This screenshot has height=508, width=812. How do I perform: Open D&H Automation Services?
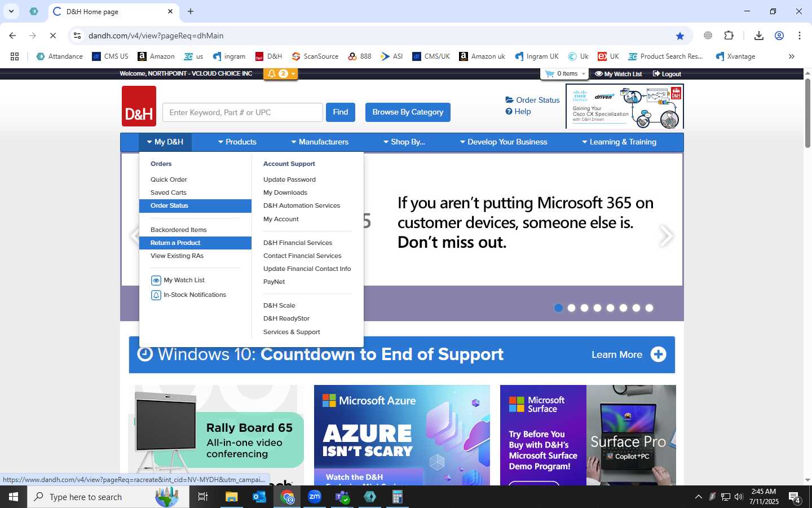pyautogui.click(x=302, y=205)
